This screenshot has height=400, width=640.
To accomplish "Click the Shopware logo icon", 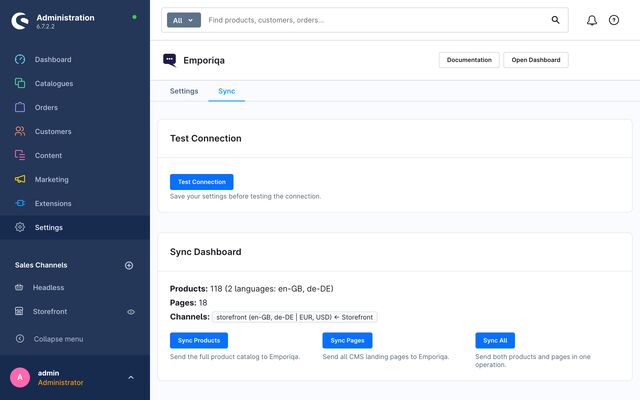I will tap(20, 21).
